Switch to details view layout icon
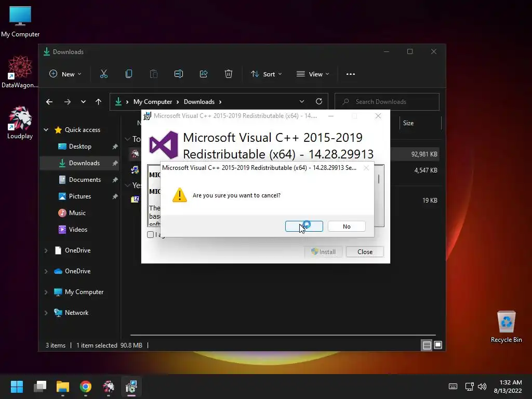This screenshot has height=399, width=532. pos(427,345)
